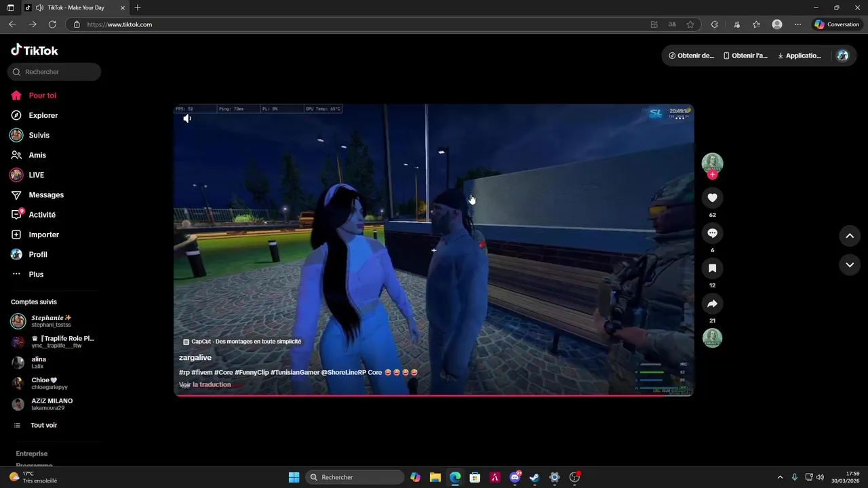This screenshot has height=488, width=868.
Task: Open the zargalive creator avatar
Action: pyautogui.click(x=712, y=163)
